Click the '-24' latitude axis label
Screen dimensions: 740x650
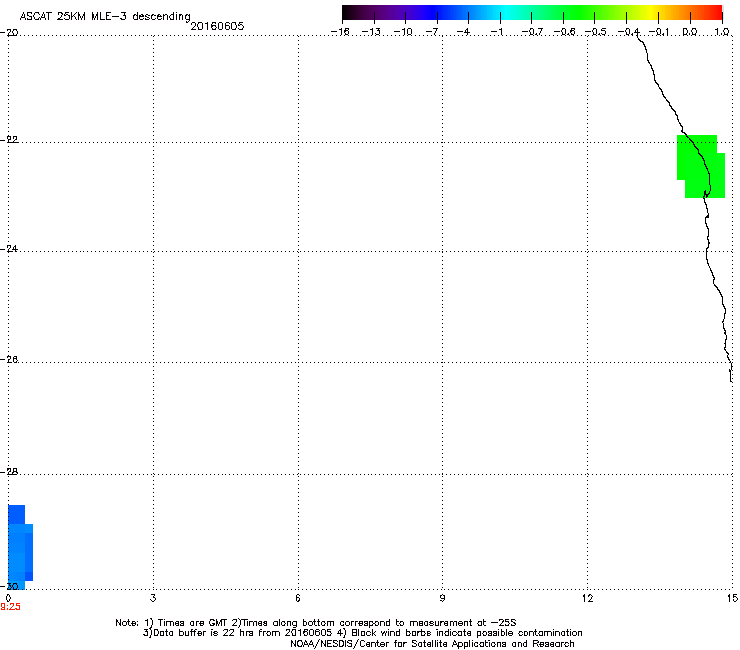click(x=9, y=248)
